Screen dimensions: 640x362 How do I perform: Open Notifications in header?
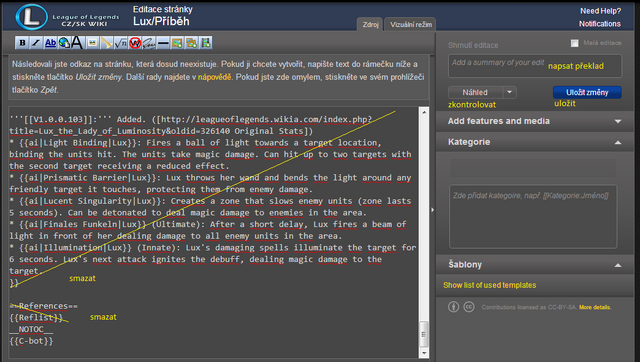(x=600, y=24)
